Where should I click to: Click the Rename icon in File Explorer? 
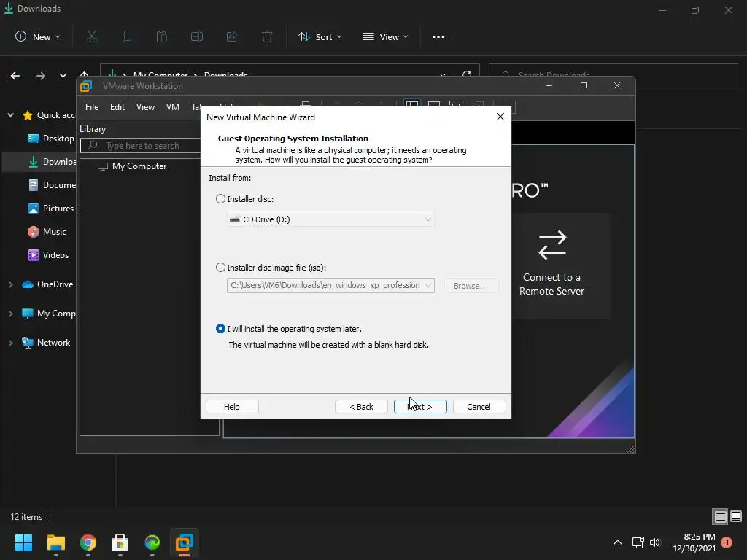(197, 36)
